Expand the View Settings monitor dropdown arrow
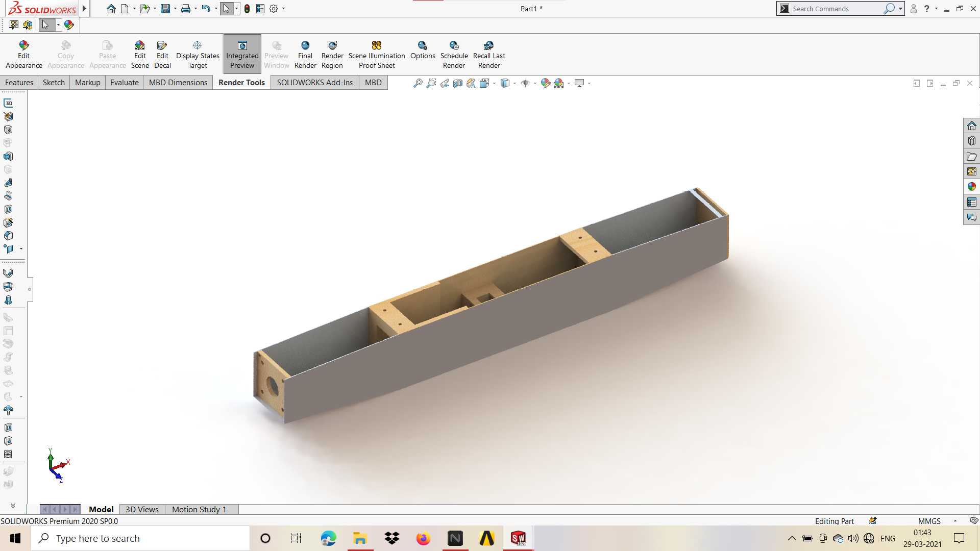This screenshot has height=551, width=980. pyautogui.click(x=589, y=83)
